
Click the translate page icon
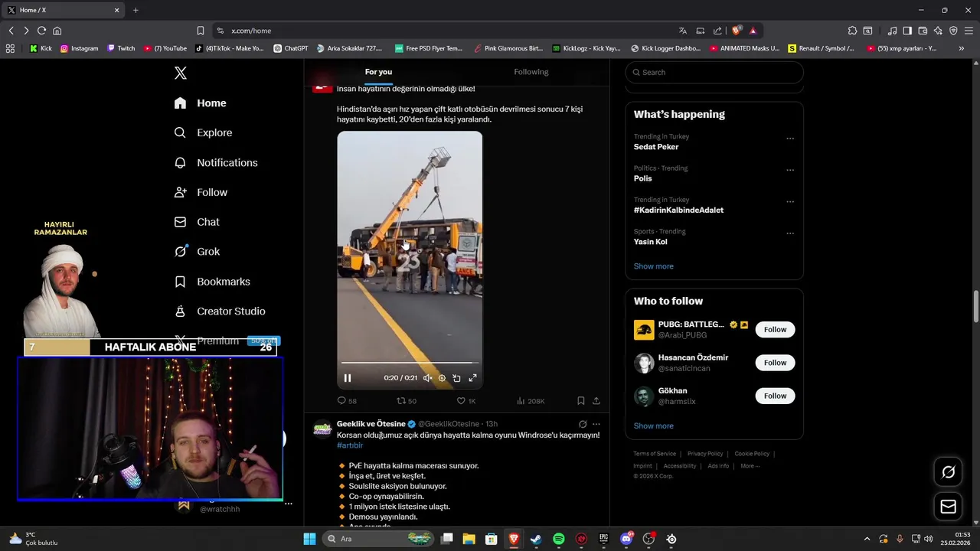tap(683, 31)
